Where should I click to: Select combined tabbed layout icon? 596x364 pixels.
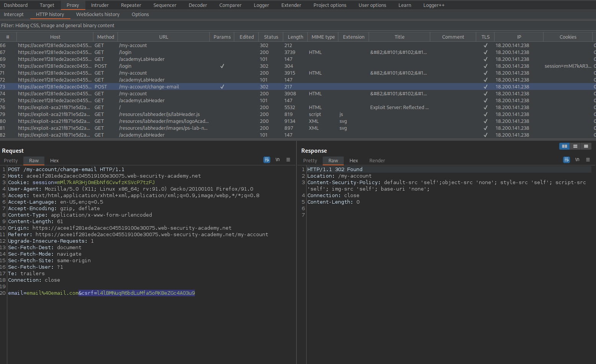(x=586, y=146)
